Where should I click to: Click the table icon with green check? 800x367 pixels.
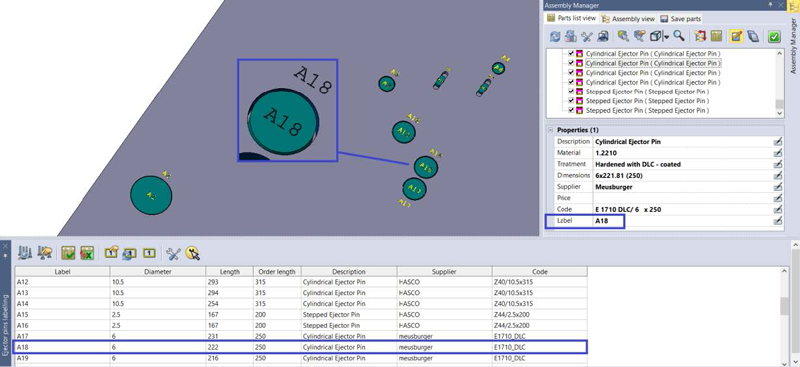(x=68, y=253)
